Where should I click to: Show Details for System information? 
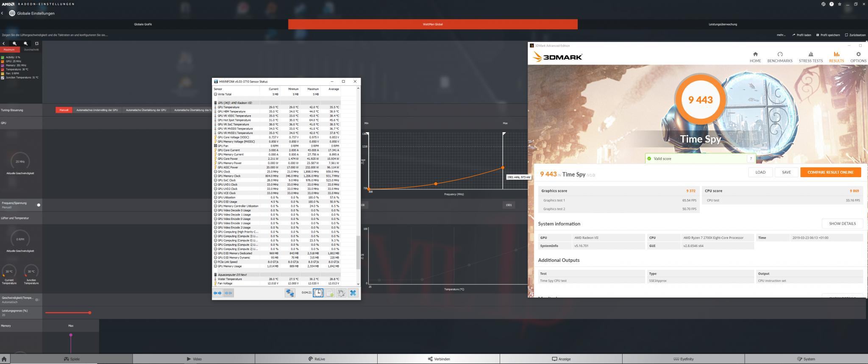point(842,224)
